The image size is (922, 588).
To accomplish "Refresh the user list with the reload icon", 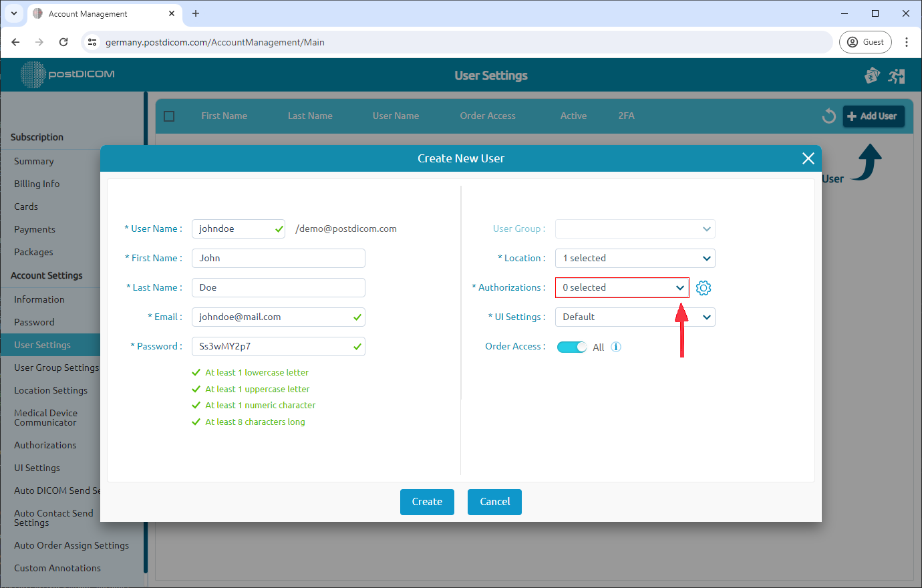I will pos(828,116).
